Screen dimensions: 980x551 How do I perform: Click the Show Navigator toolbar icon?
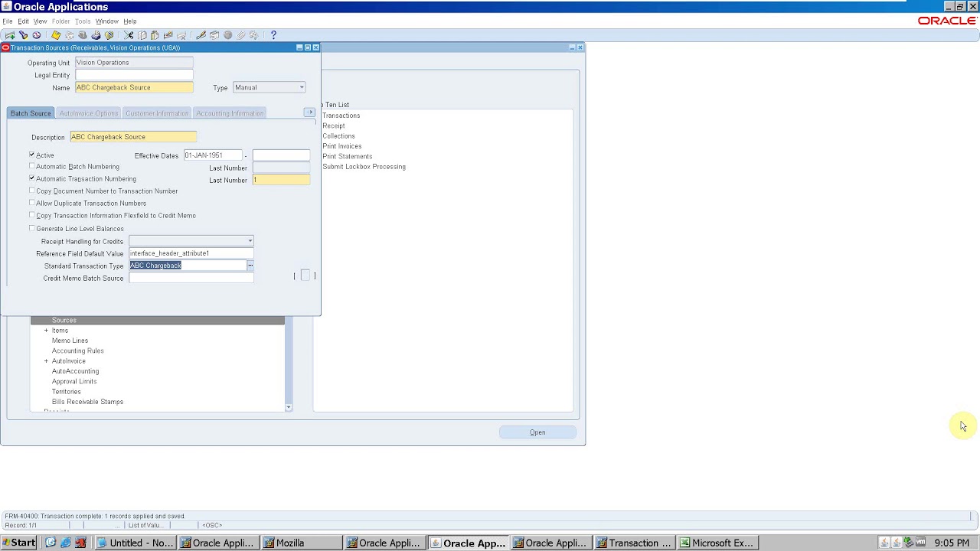[x=36, y=35]
